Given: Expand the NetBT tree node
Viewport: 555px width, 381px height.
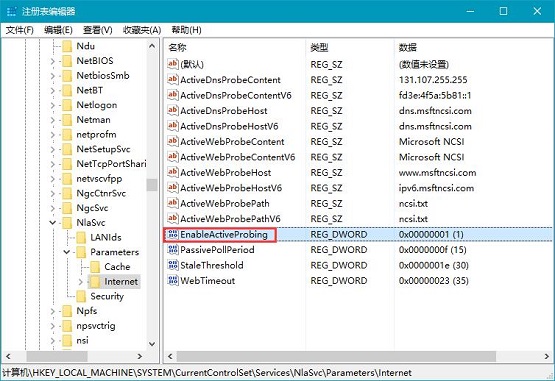Looking at the screenshot, I should 53,91.
